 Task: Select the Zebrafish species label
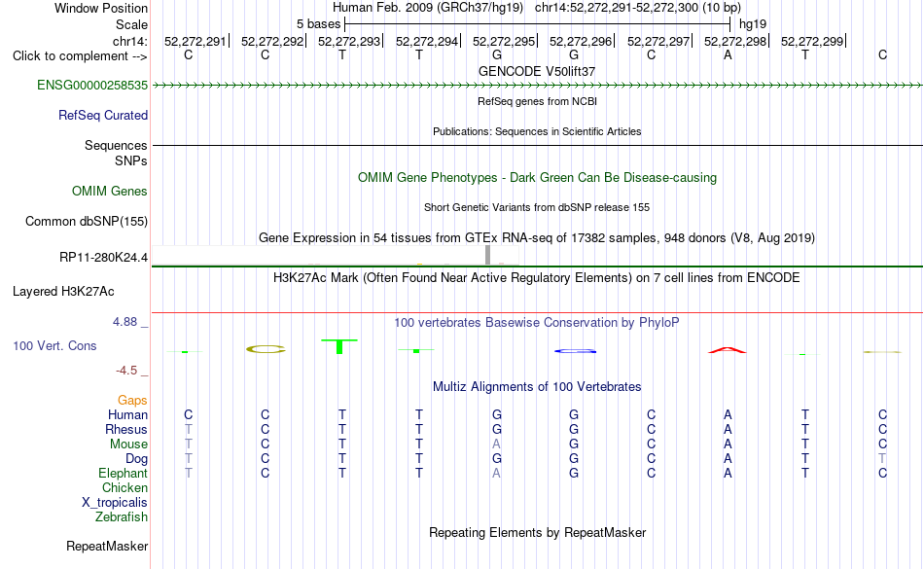click(122, 516)
